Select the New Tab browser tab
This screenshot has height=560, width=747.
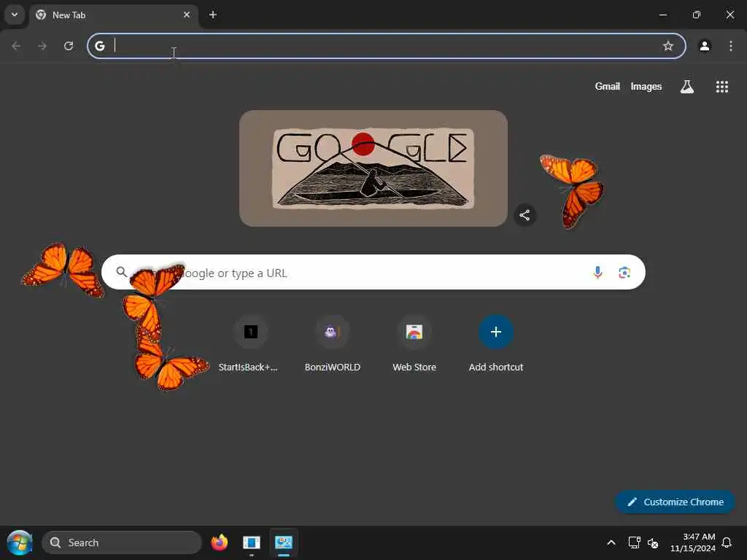tap(113, 15)
